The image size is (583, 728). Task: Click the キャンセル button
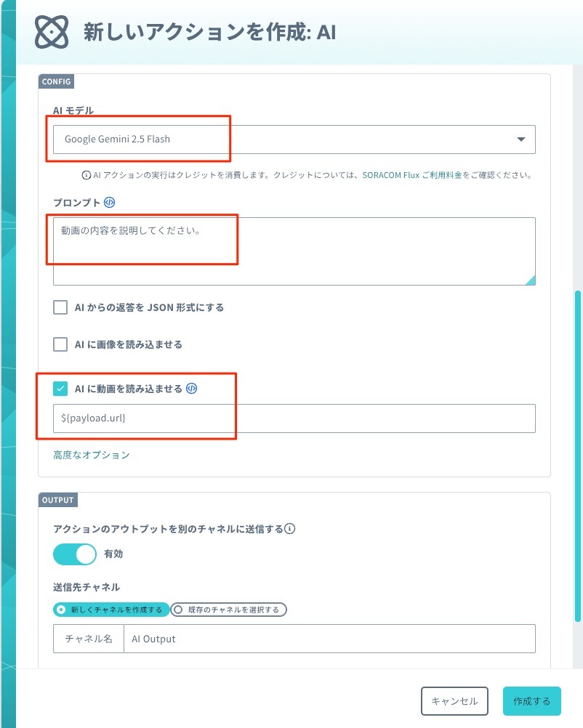[x=454, y=701]
